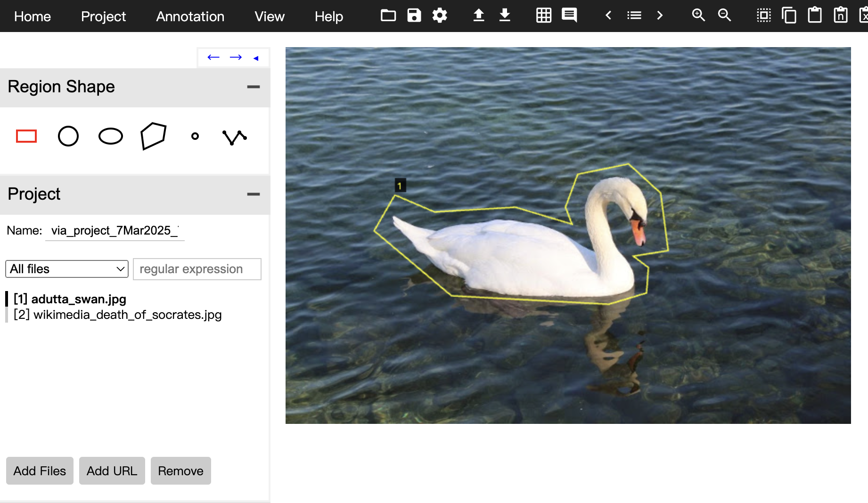Select the point region shape
Screen dimensions: 868x503
click(x=195, y=137)
